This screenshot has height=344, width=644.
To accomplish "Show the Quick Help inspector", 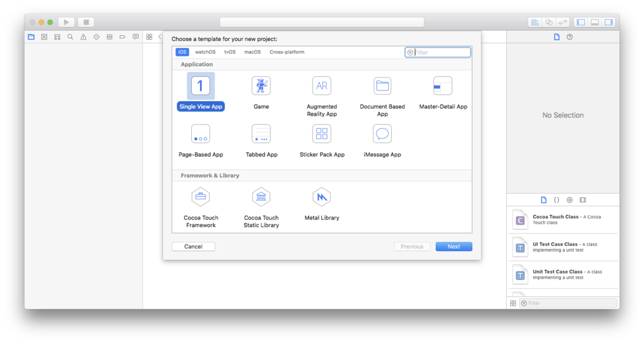I will [x=570, y=37].
